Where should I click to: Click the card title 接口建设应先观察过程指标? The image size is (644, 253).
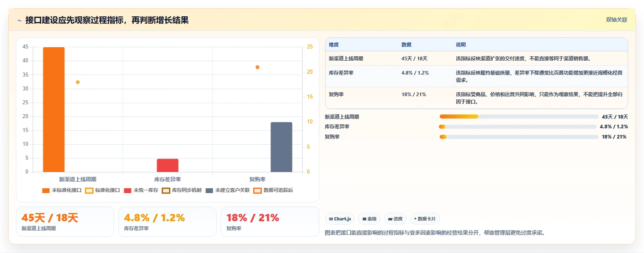point(107,20)
